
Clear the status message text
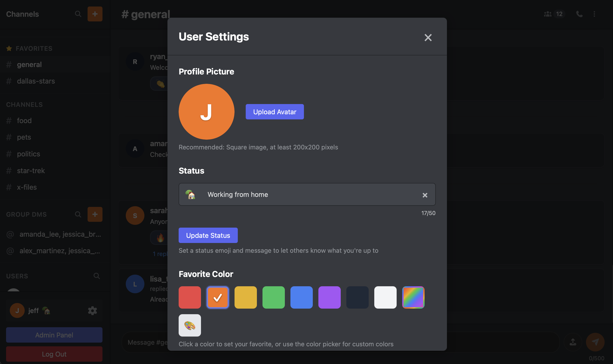click(425, 195)
